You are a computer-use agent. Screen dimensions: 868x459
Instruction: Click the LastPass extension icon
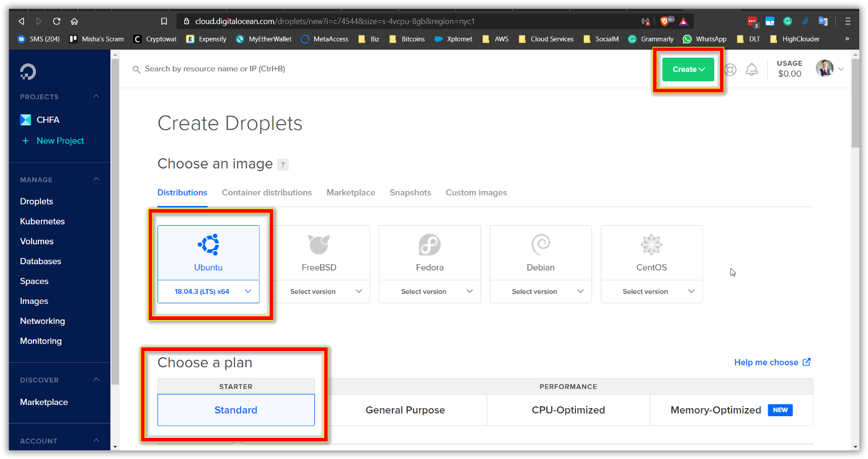pos(753,21)
